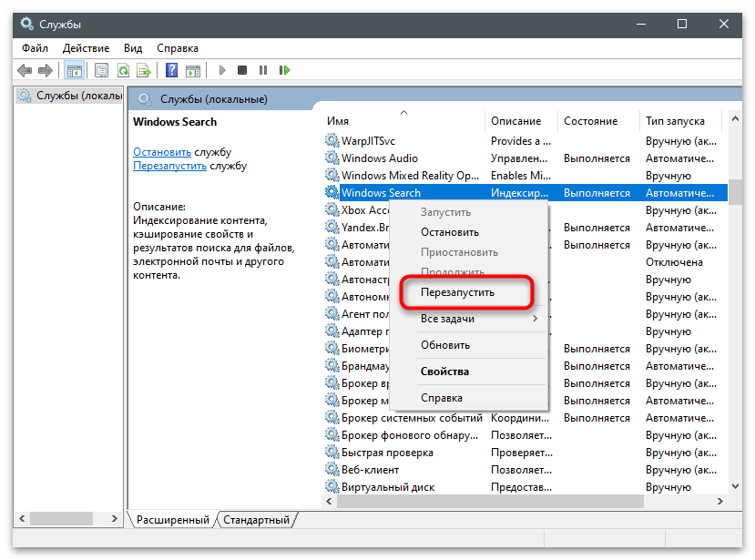Select "Свойства" from the context menu
The width and height of the screenshot is (755, 560).
pos(445,372)
